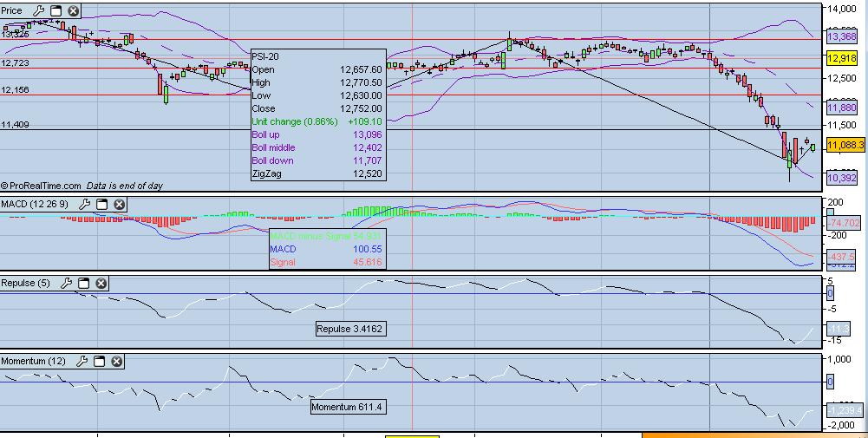Click the 12,723 horizontal level label

point(15,62)
